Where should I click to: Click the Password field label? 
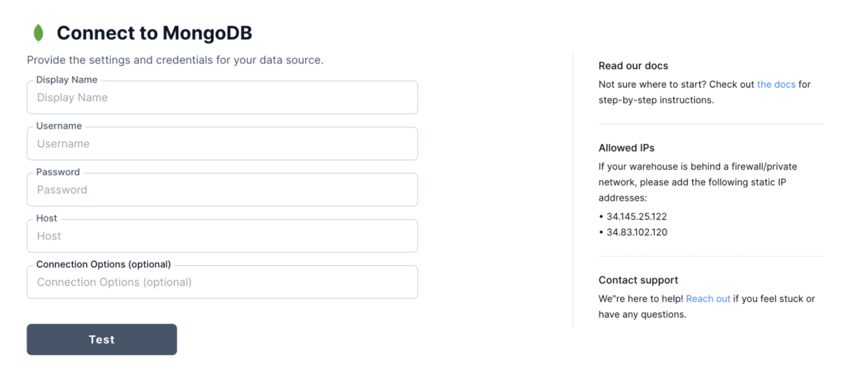[x=57, y=172]
